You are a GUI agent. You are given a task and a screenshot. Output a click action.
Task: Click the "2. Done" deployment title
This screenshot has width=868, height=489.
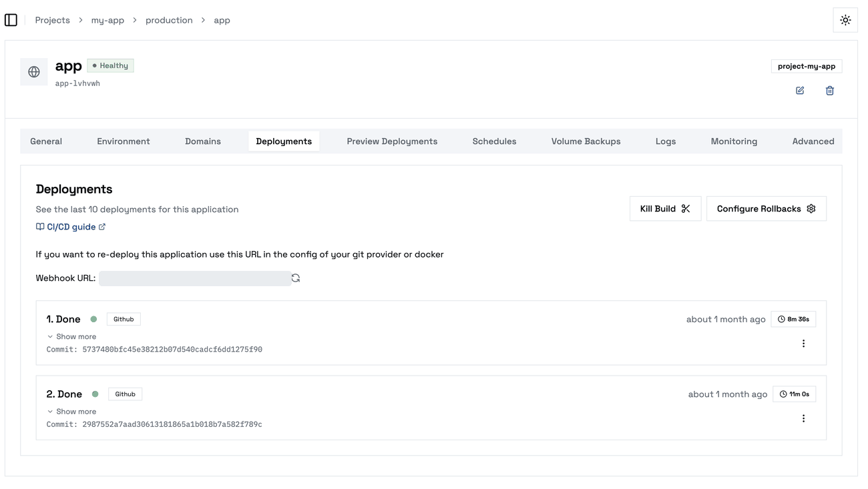pyautogui.click(x=64, y=394)
